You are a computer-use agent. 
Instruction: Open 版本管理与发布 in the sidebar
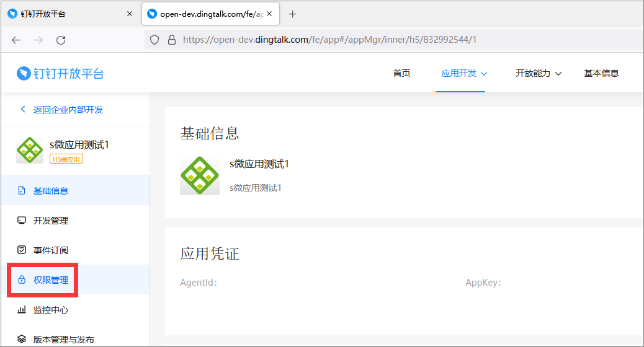coord(75,339)
